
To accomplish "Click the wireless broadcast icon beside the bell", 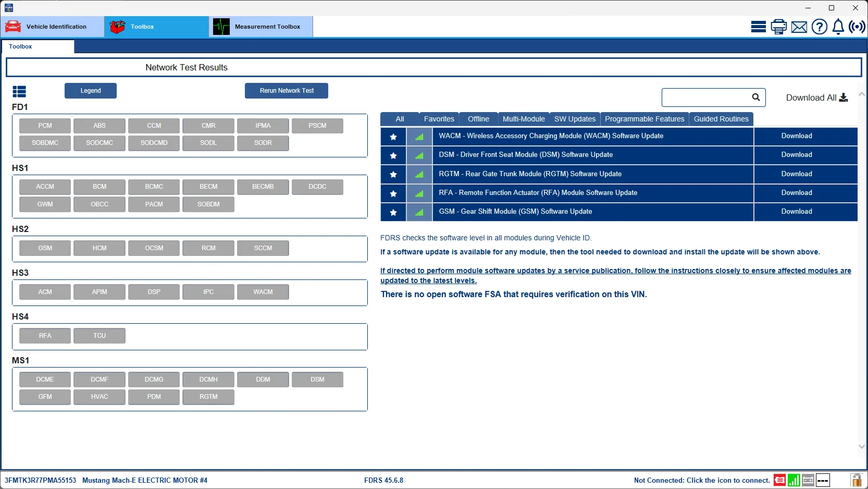I will point(857,27).
